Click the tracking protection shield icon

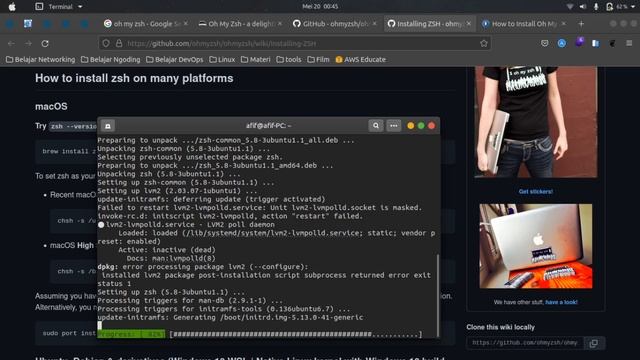(x=106, y=43)
